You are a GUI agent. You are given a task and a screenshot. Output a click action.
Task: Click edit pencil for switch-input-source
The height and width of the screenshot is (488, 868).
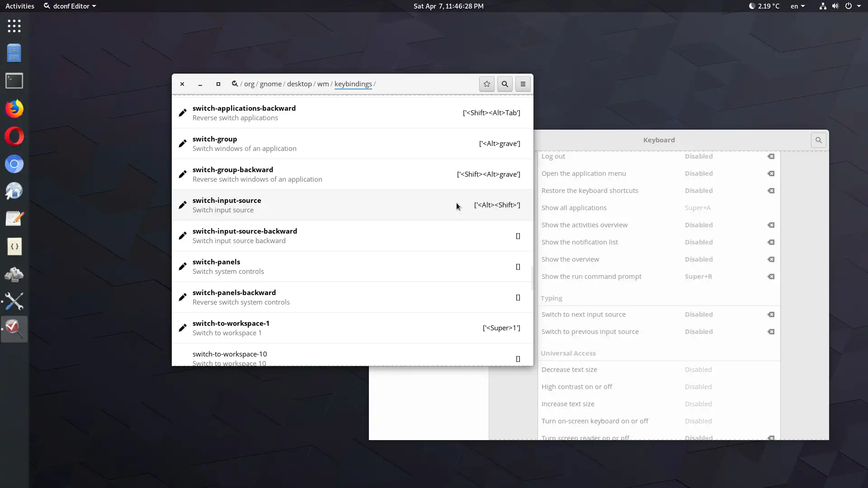[x=183, y=205]
